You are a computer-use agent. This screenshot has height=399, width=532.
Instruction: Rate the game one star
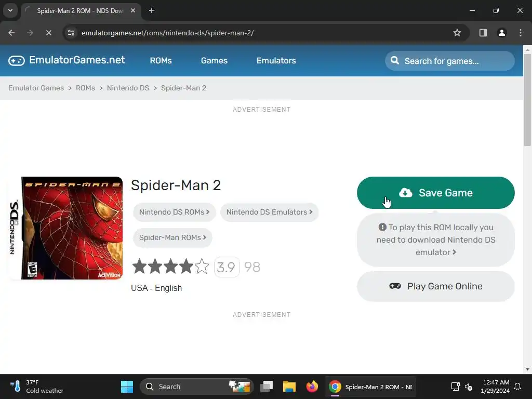(x=139, y=267)
